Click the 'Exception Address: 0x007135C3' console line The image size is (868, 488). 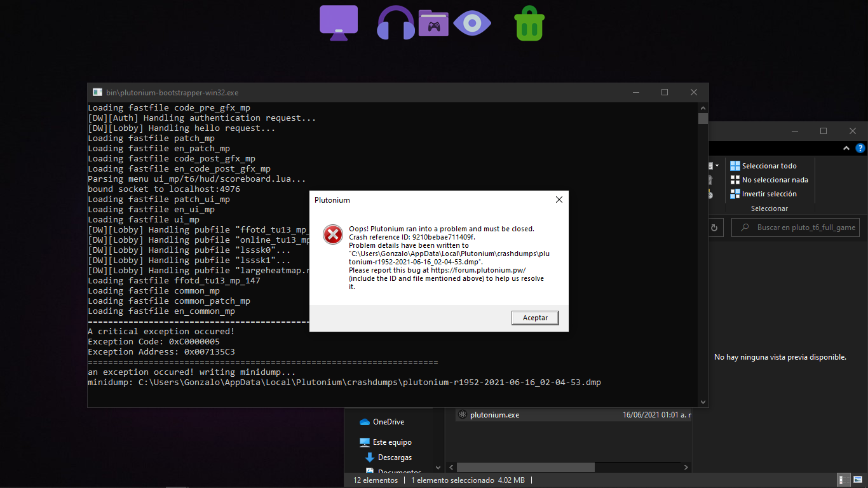(x=161, y=352)
